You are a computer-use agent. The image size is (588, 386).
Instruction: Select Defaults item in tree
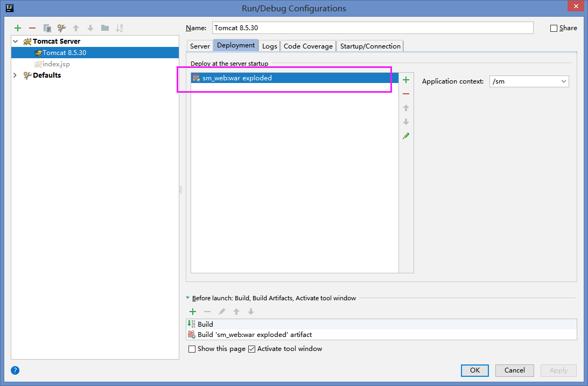tap(47, 75)
